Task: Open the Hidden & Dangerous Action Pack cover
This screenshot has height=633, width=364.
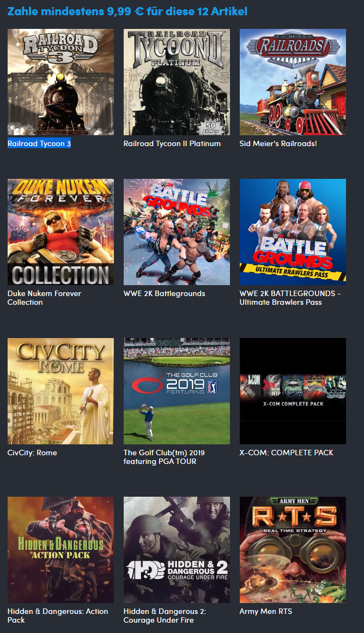Action: [60, 550]
